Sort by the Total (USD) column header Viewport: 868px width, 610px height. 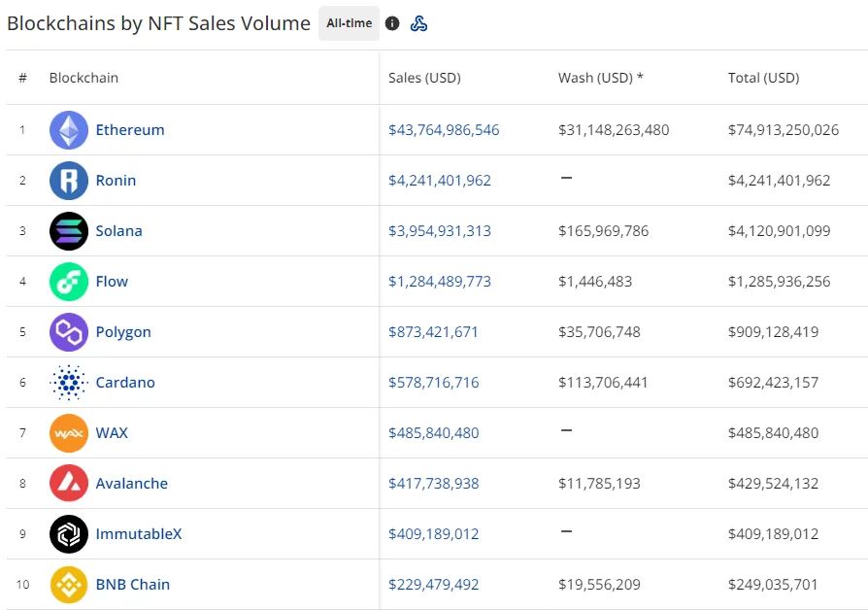pyautogui.click(x=764, y=78)
